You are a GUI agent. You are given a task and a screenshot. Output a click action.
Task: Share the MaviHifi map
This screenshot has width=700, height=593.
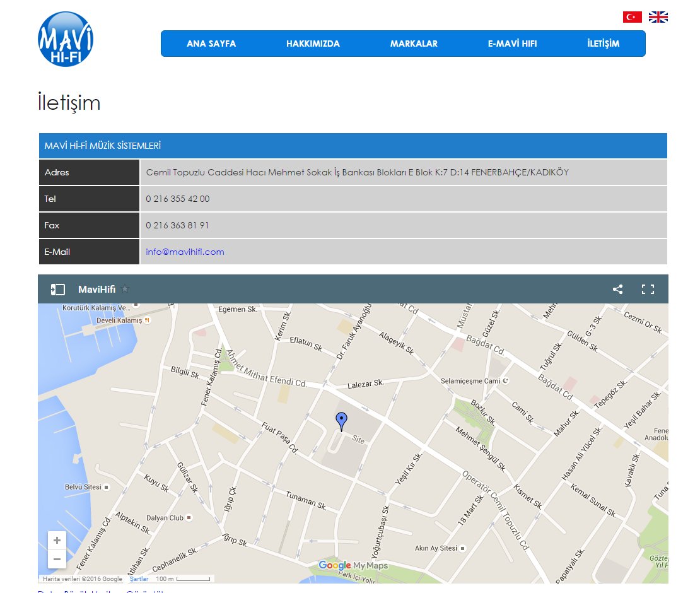[x=618, y=290]
